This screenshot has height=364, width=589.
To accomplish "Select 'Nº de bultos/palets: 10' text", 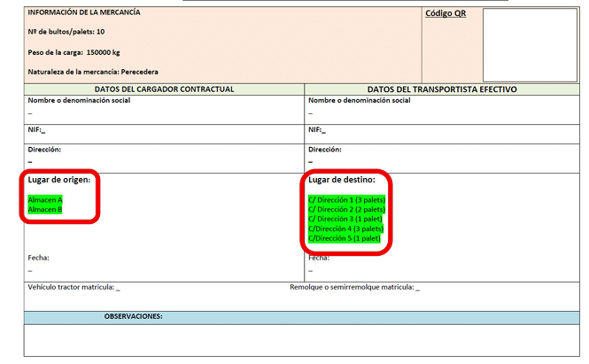I will click(x=66, y=32).
